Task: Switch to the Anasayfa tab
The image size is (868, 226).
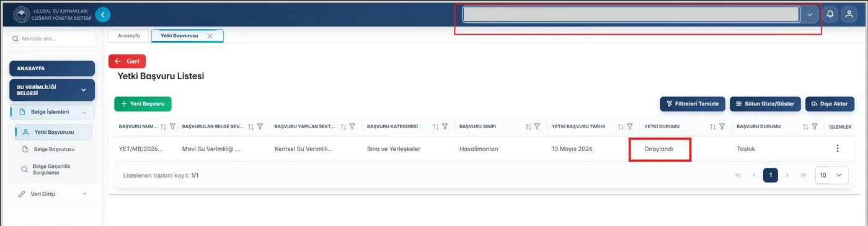Action: click(x=129, y=36)
